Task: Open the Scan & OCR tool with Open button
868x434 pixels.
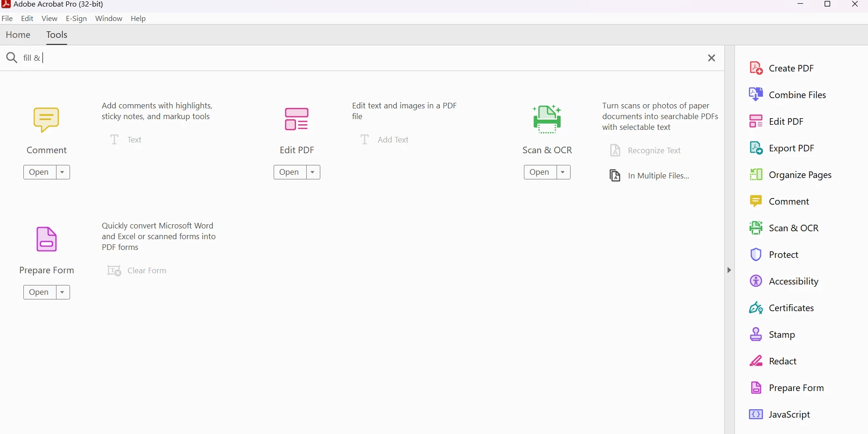Action: pyautogui.click(x=540, y=172)
